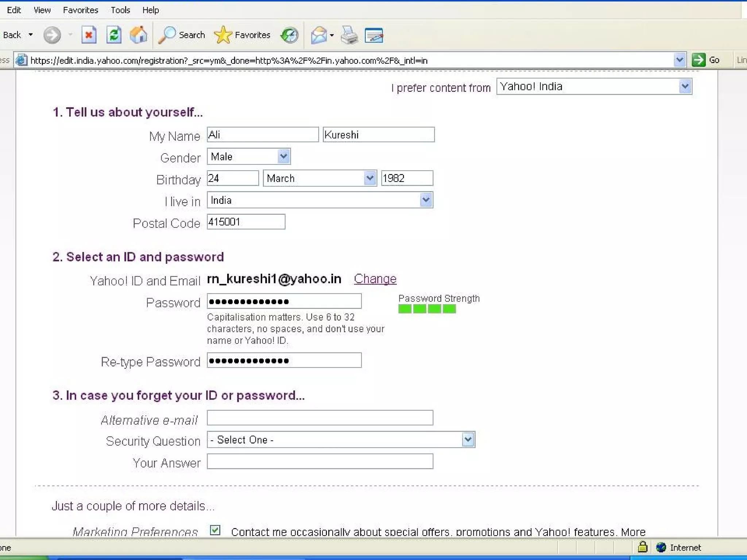The width and height of the screenshot is (747, 560).
Task: Click into the Alternative e-mail field
Action: coord(320,418)
